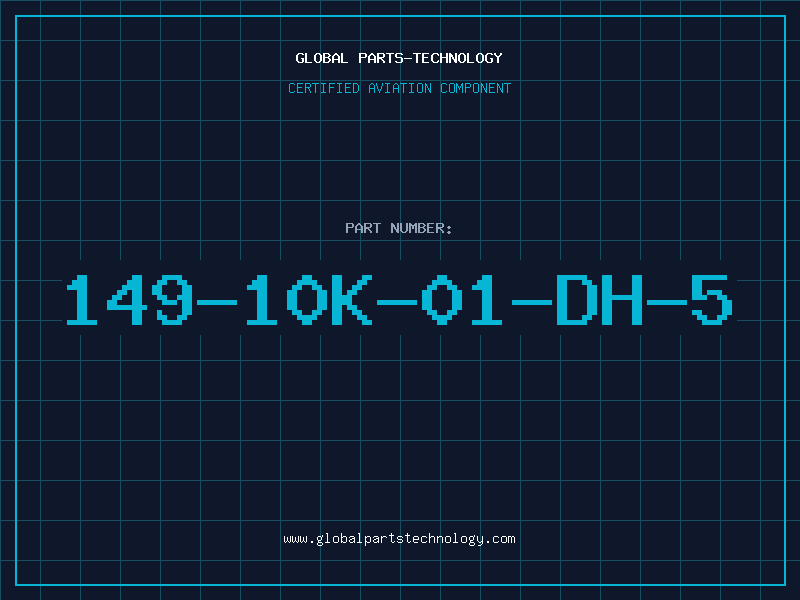Click the 01 segment of the part number
800x600 pixels.
pos(462,300)
